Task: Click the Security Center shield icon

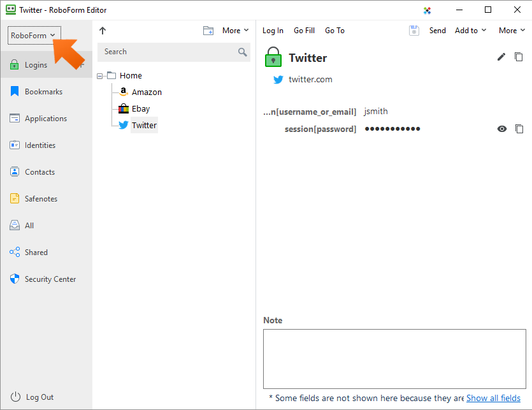Action: click(15, 279)
